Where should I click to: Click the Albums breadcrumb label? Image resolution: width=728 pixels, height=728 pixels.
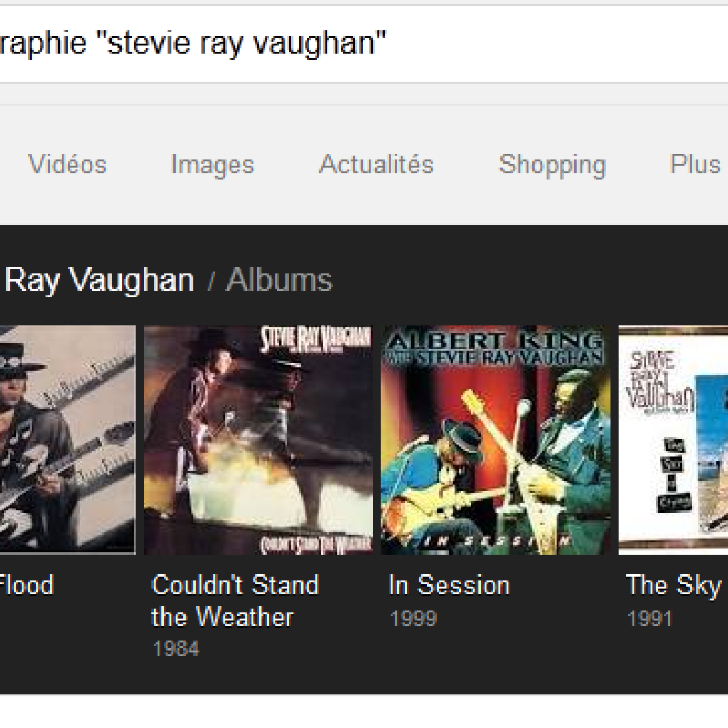pyautogui.click(x=279, y=280)
